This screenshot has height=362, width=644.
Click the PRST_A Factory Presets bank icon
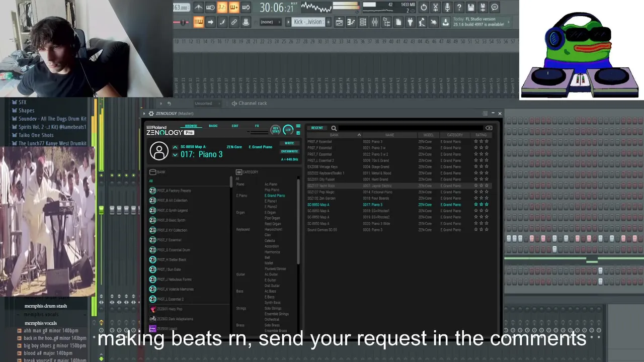coord(152,191)
